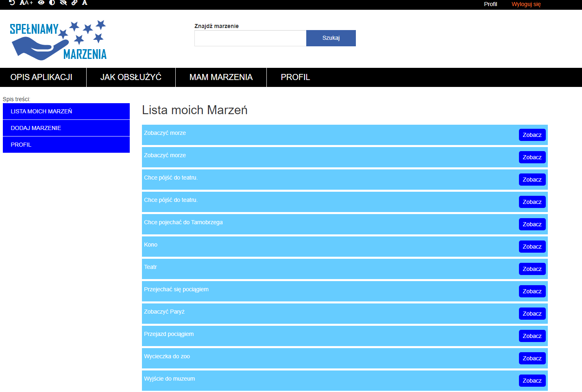Open the JAK OBSŁUŻYĆ menu item

[131, 77]
